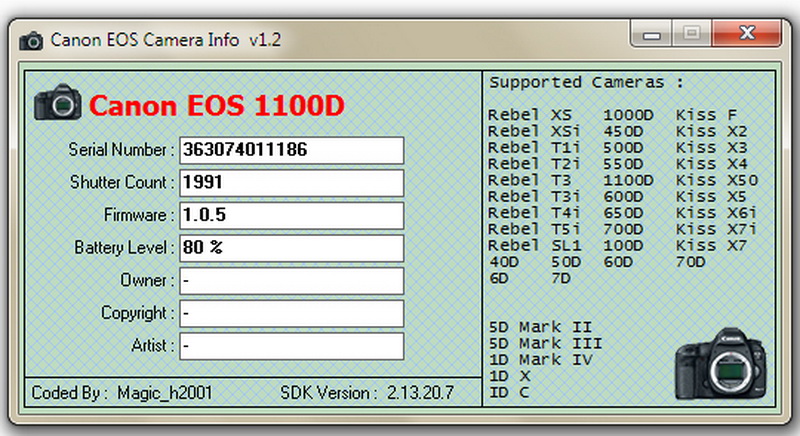Click the Supported Cameras heading
This screenshot has height=436, width=800.
point(586,82)
